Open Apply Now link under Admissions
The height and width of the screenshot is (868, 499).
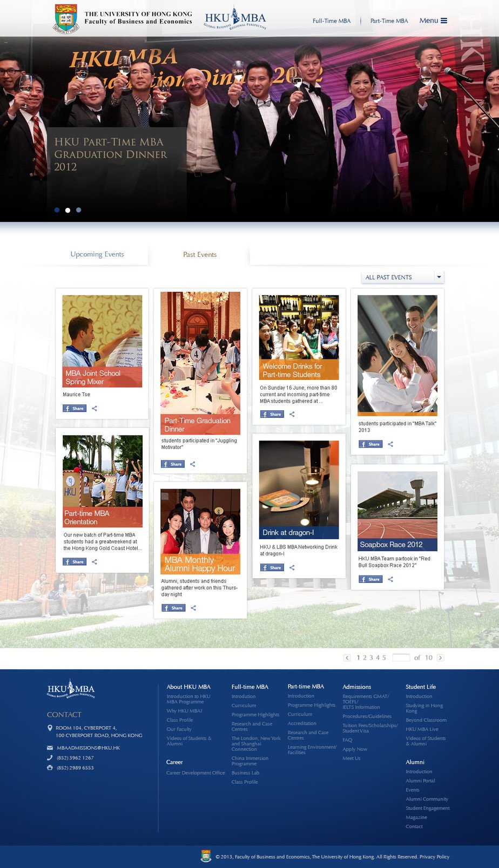(x=355, y=749)
